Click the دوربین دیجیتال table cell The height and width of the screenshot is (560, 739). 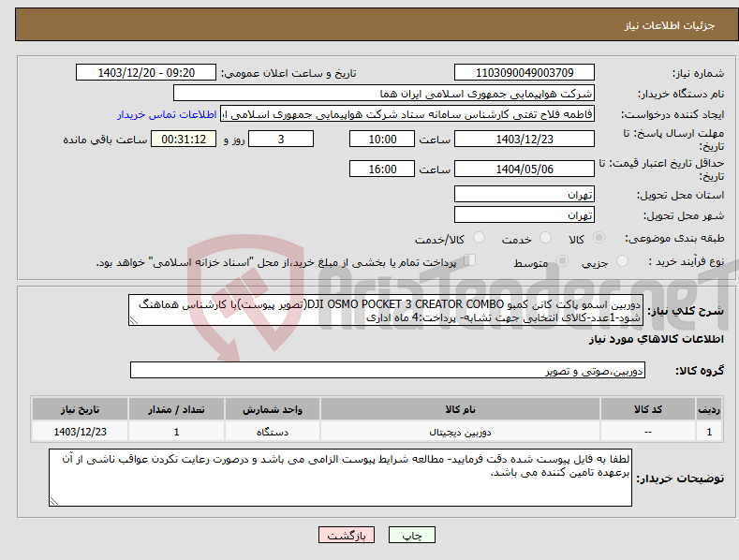click(x=460, y=432)
